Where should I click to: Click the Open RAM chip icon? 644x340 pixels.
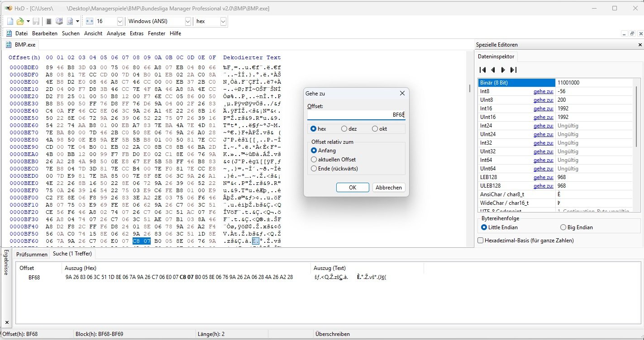coord(48,21)
